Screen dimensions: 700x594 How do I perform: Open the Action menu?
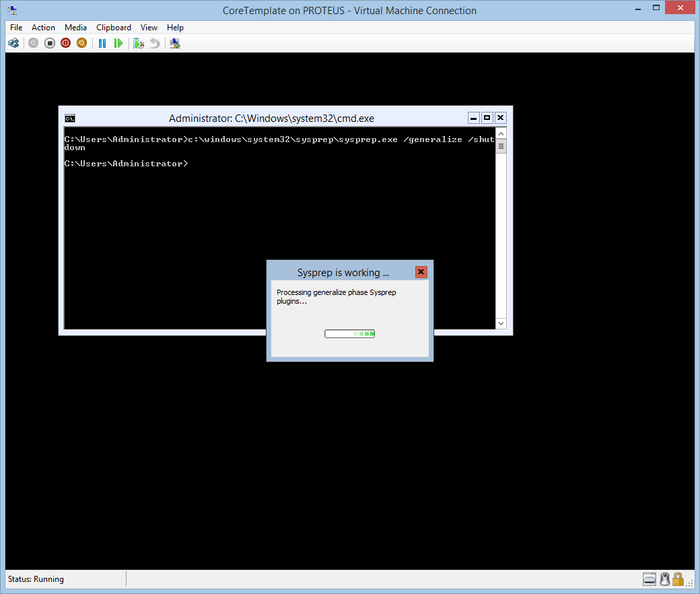pos(43,28)
